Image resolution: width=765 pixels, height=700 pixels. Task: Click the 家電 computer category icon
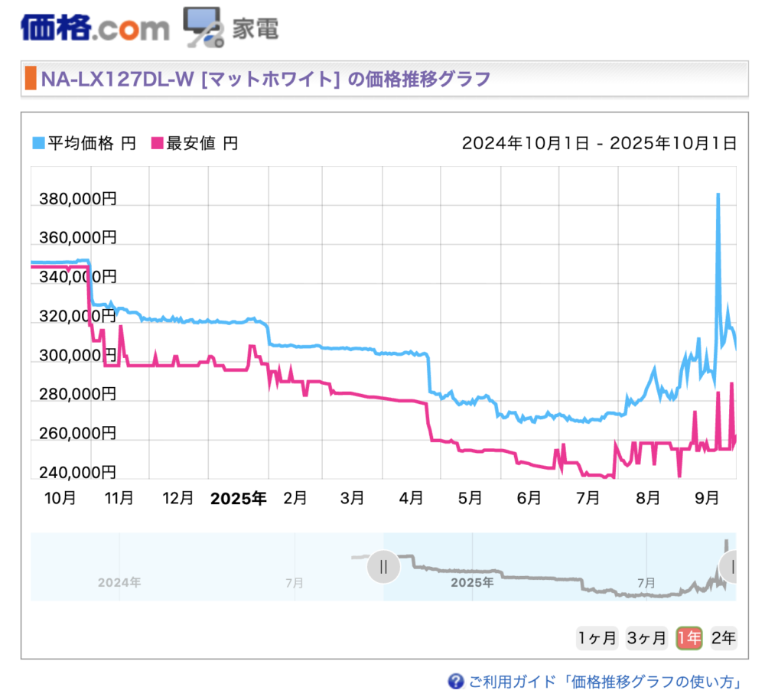coord(202,27)
